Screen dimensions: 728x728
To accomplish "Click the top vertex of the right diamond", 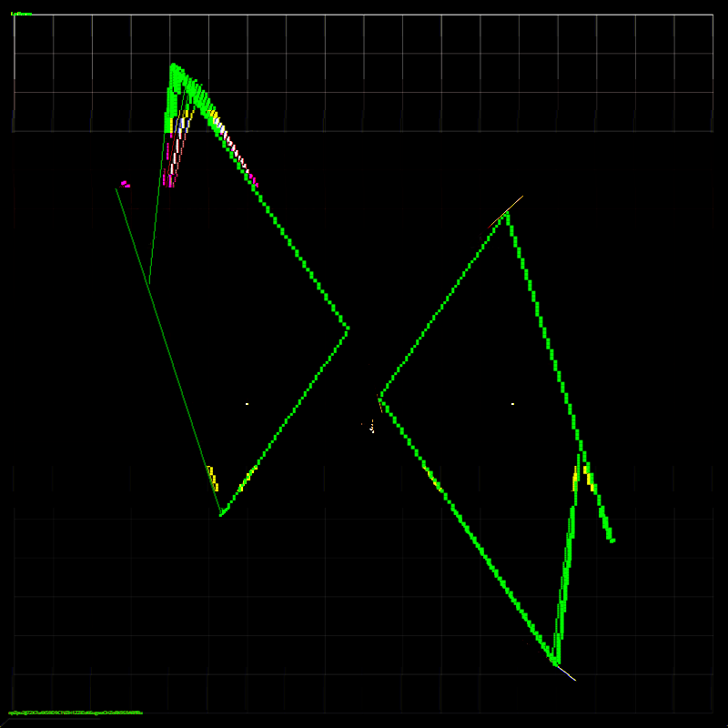I will coord(508,214).
